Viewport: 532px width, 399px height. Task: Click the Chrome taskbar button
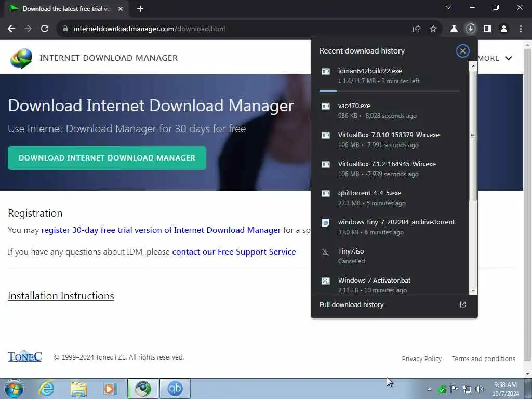143,389
